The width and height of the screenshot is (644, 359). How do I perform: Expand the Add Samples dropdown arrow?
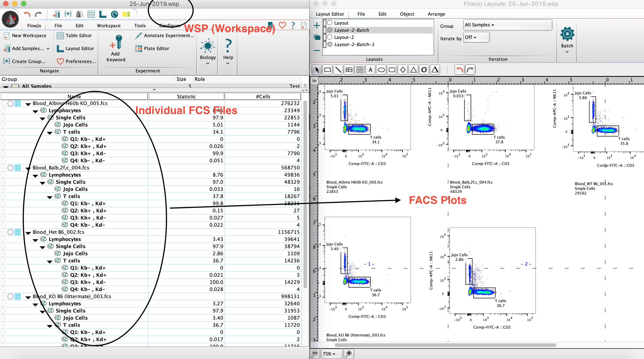click(x=48, y=49)
